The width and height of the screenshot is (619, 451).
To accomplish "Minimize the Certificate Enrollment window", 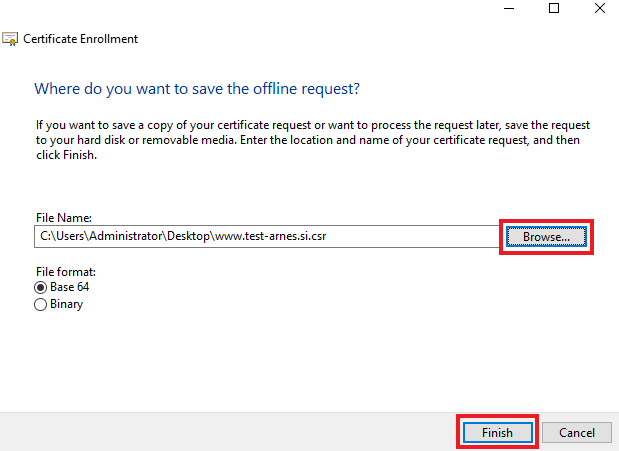I will 509,8.
